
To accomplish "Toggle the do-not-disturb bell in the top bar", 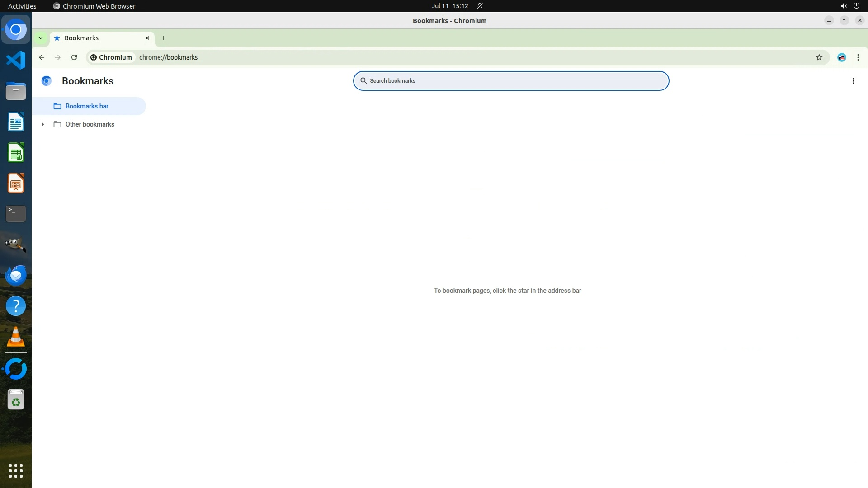I will tap(480, 6).
